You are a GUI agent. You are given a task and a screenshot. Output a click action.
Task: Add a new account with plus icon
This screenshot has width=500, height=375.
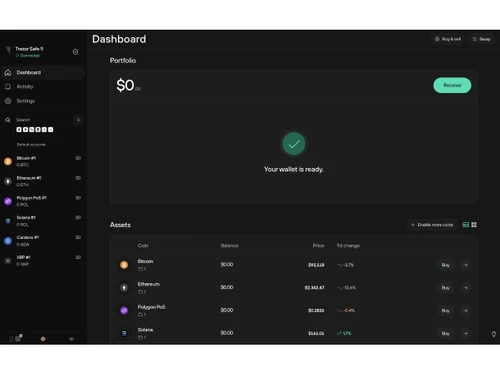click(78, 120)
